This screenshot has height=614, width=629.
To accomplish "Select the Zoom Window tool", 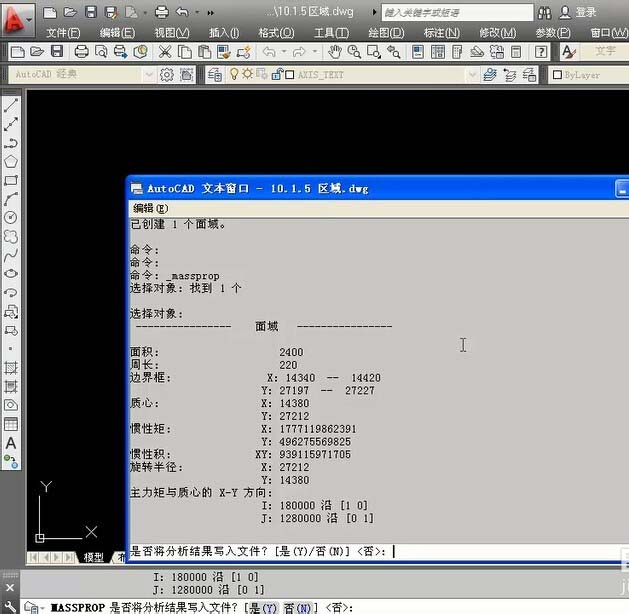I will click(x=374, y=52).
